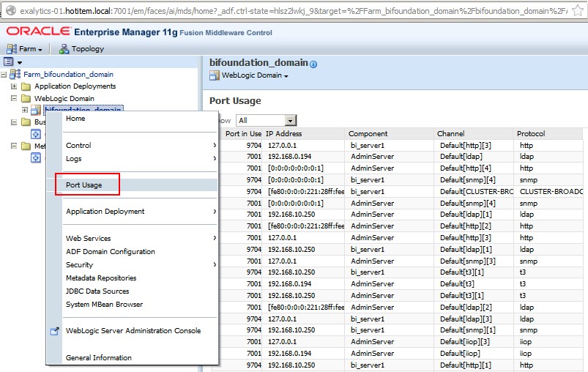This screenshot has height=372, width=588.
Task: Choose JDBC Data Sources menu entry
Action: click(97, 291)
